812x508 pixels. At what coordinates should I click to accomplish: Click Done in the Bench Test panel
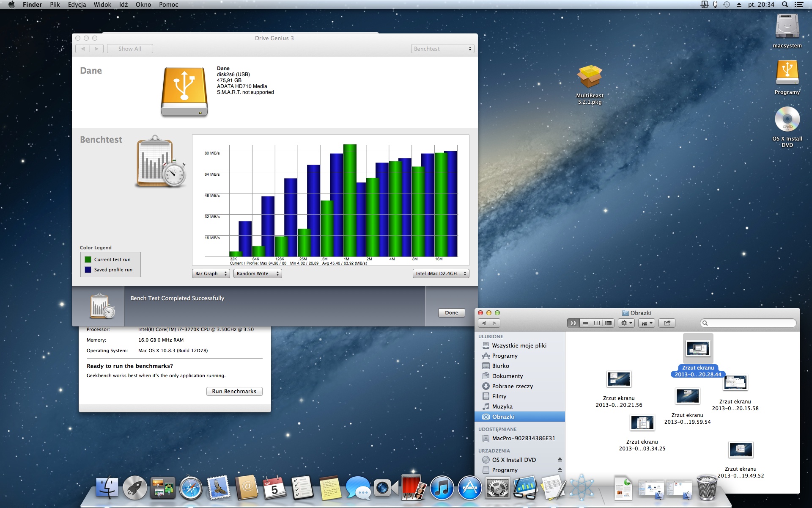(x=451, y=313)
